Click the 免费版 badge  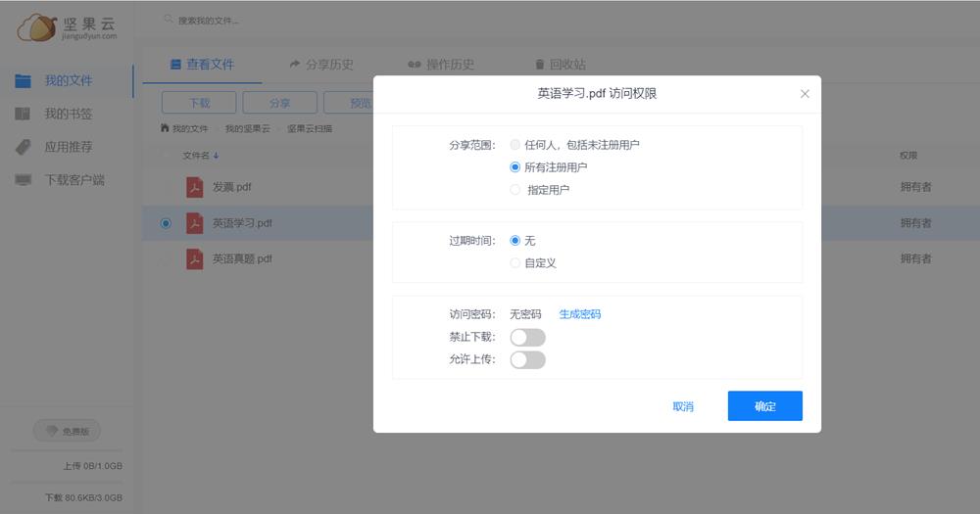pyautogui.click(x=67, y=431)
